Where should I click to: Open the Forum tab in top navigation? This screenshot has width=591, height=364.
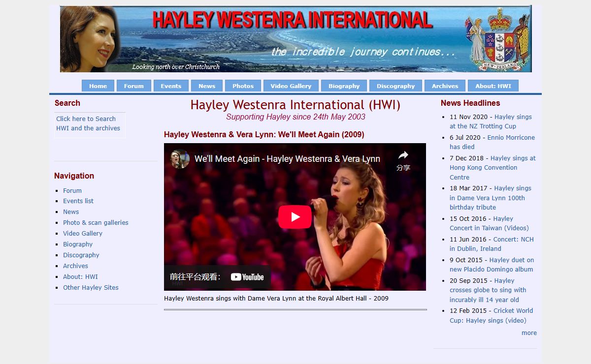(134, 86)
